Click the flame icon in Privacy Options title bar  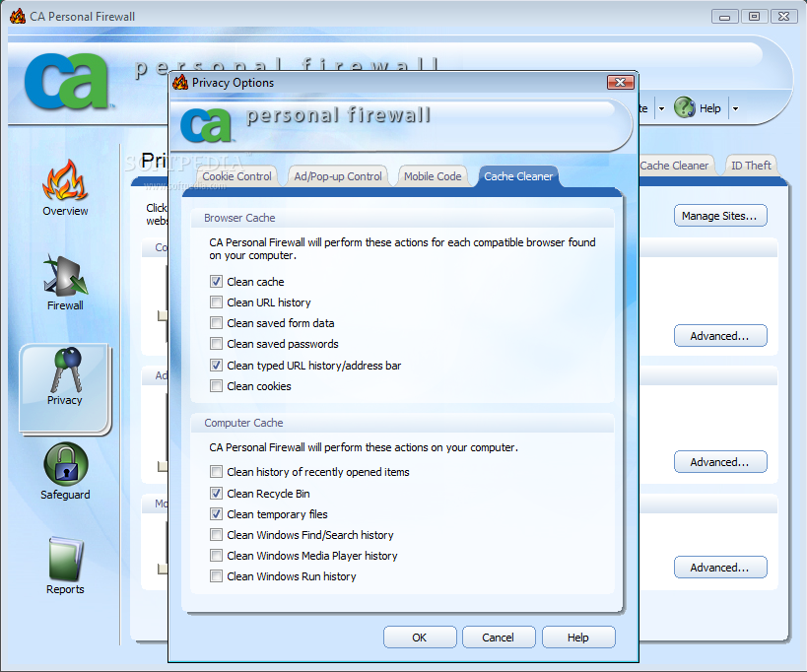180,83
